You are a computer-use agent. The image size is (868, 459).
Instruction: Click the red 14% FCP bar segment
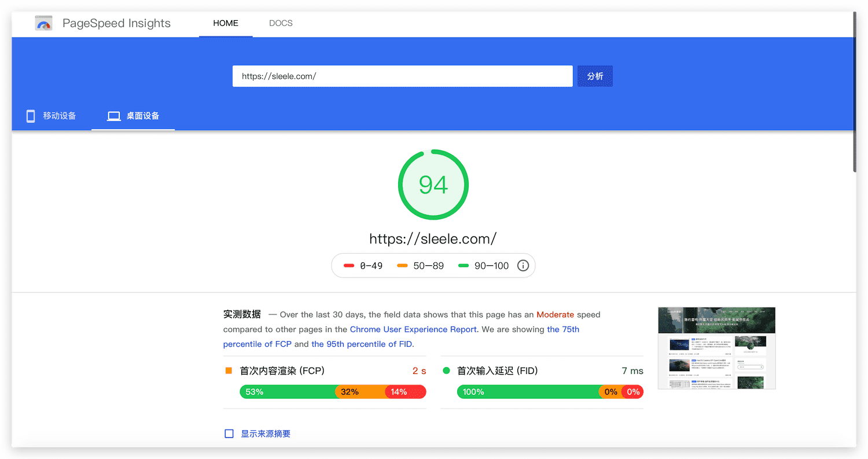pos(406,392)
